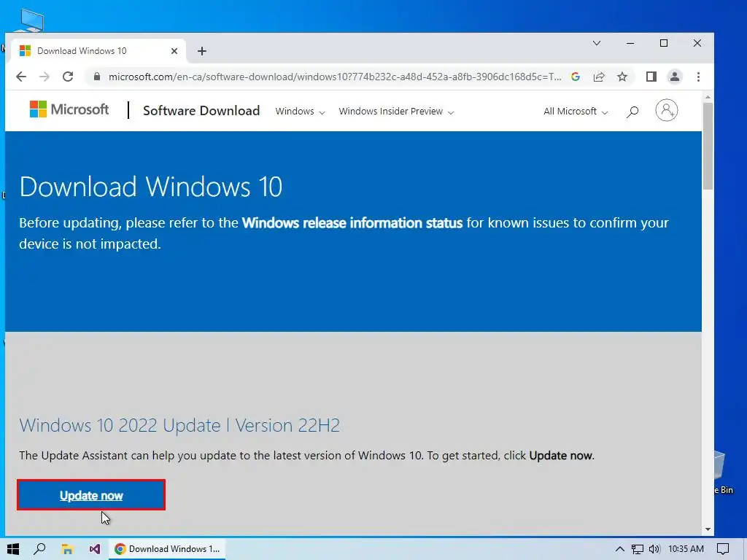
Task: Open File Explorer from taskbar
Action: [67, 549]
